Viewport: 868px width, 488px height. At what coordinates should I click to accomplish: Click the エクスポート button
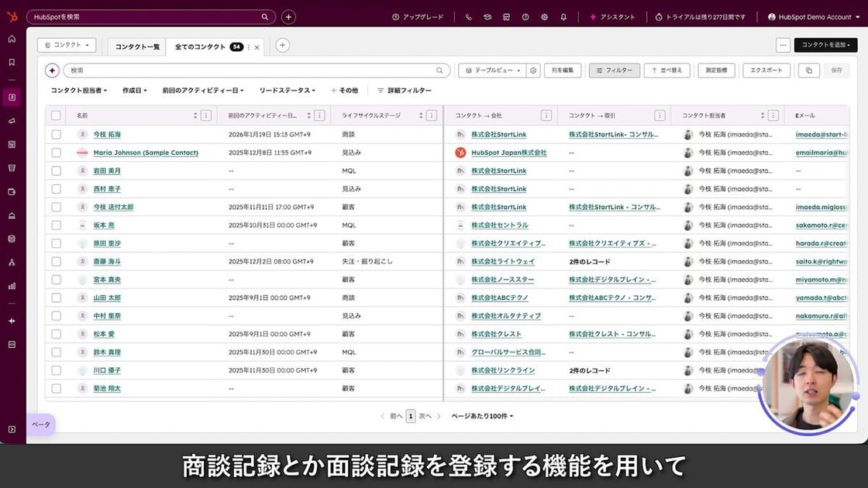pos(767,70)
